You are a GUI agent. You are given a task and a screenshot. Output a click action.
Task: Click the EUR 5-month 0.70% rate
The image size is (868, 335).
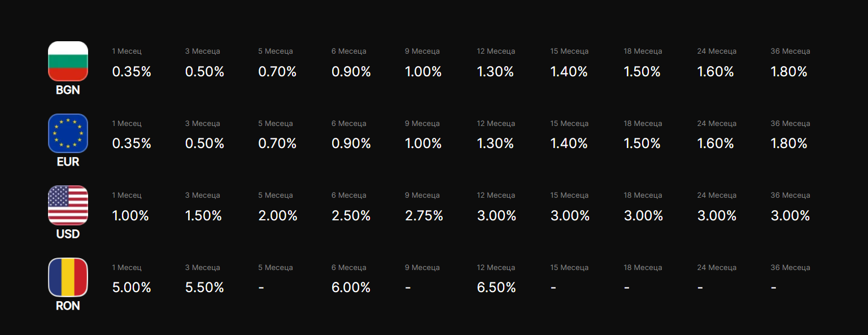[x=277, y=143]
